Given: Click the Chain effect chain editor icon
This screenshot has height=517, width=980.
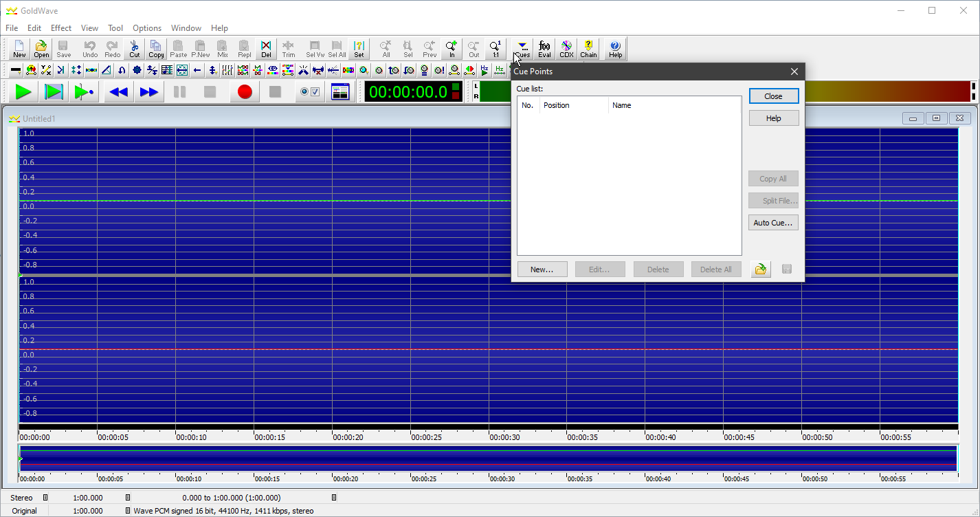Looking at the screenshot, I should pos(588,49).
